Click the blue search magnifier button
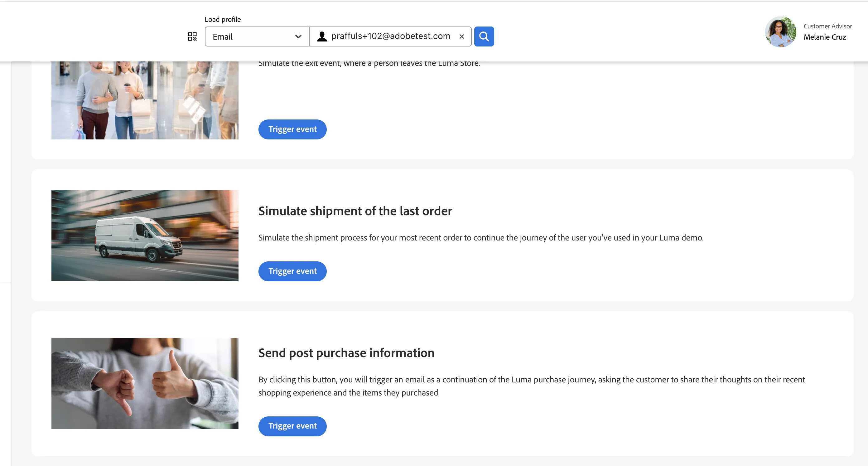The image size is (868, 466). [484, 36]
